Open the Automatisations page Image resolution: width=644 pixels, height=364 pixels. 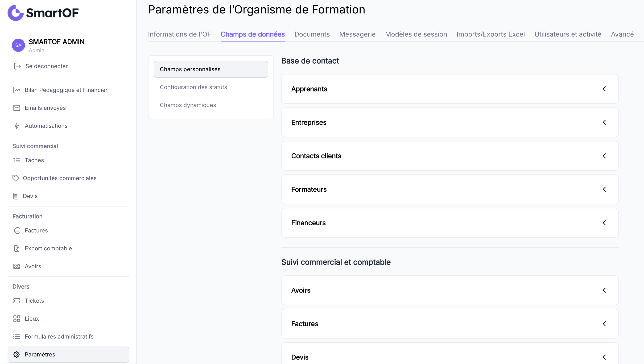(x=46, y=126)
